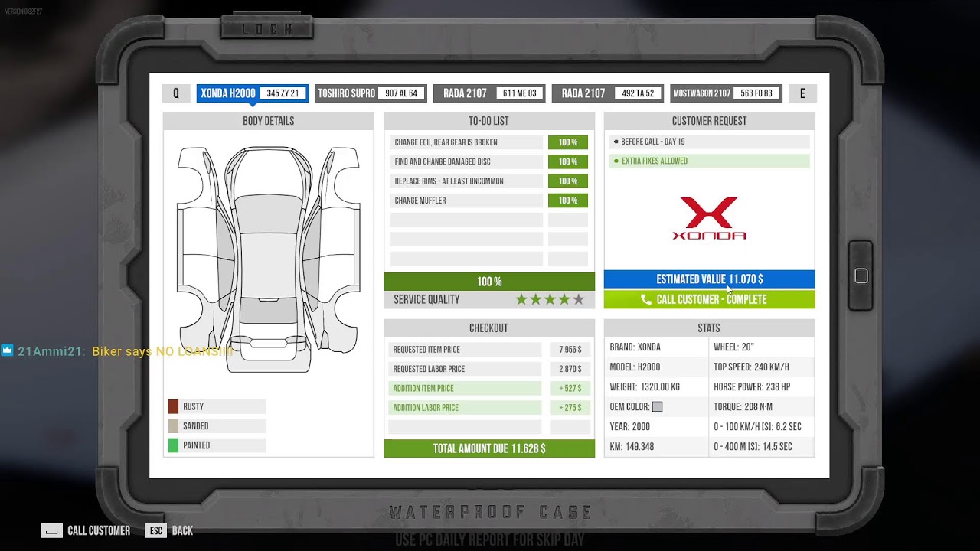This screenshot has width=980, height=551.
Task: Click the OEM color gray swatch
Action: (x=657, y=406)
